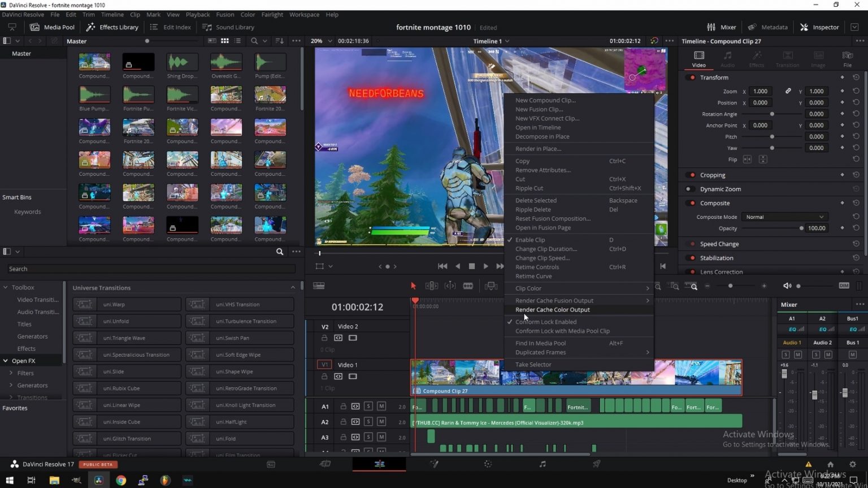The width and height of the screenshot is (868, 488).
Task: Click the Stop playback button
Action: [x=472, y=266]
